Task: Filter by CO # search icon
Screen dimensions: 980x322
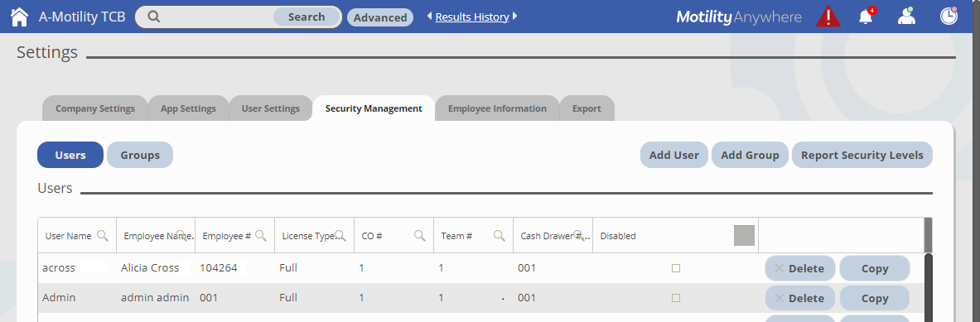Action: (420, 236)
